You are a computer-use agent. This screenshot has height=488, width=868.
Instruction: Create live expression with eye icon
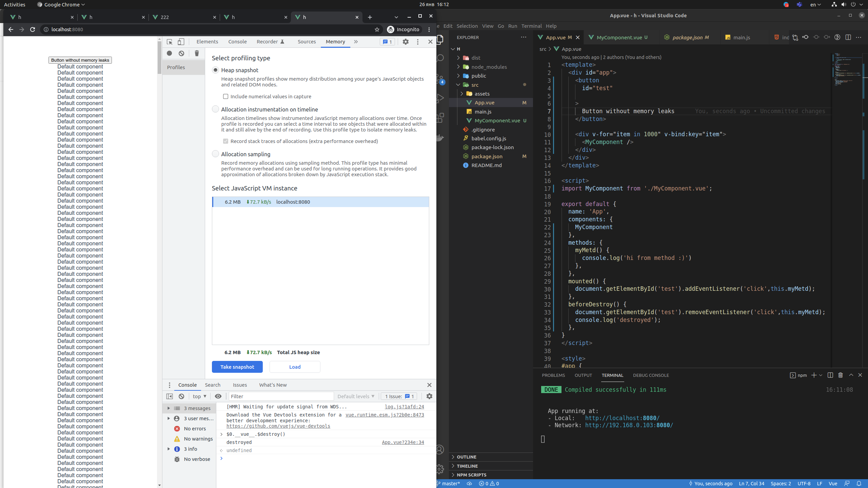[218, 396]
